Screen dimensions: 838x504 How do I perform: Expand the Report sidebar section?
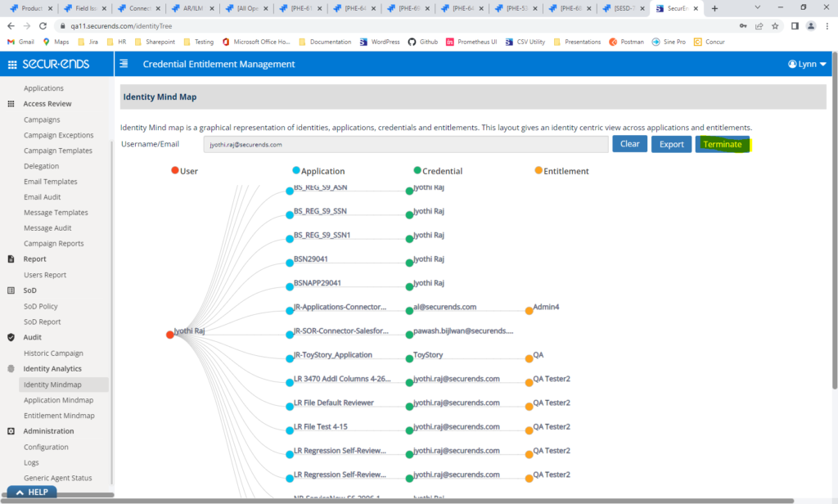coord(34,259)
